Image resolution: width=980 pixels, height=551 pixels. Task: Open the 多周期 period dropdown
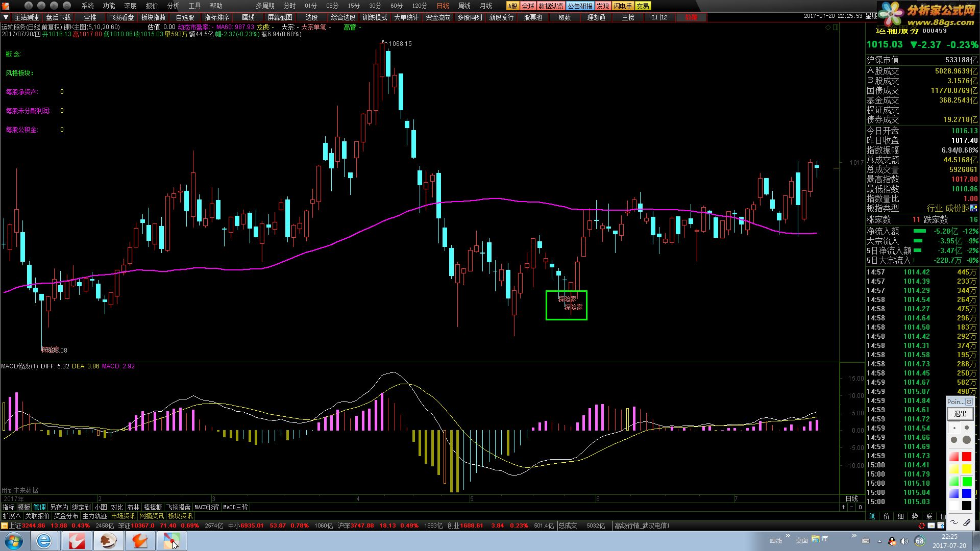(x=265, y=6)
